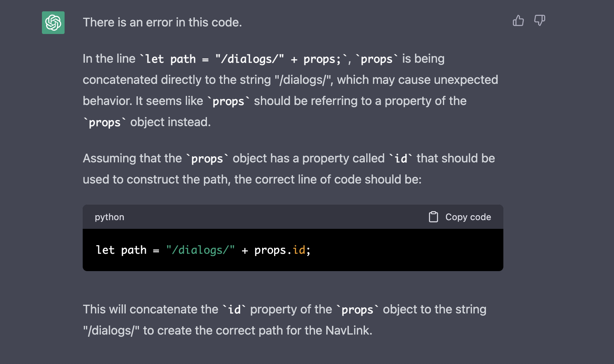Click the green "/dialogs/" string in code block

(x=201, y=250)
